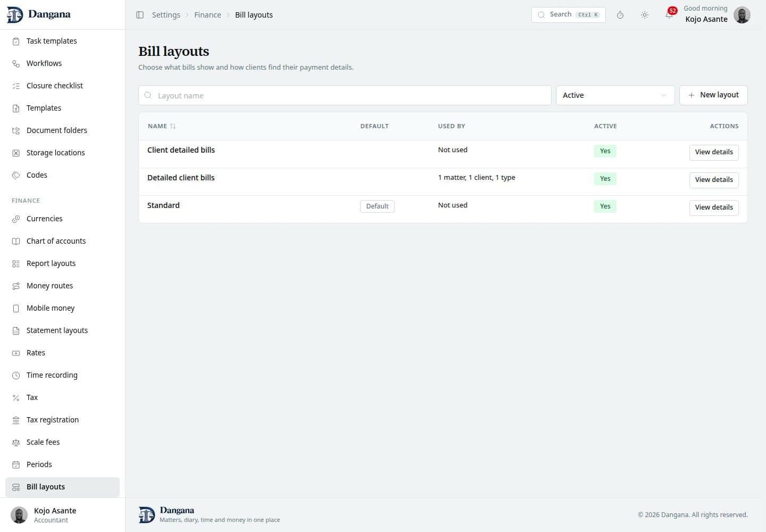Open Kojo Asante Accountant profile in sidebar
Viewport: 766px width, 532px height.
pyautogui.click(x=62, y=515)
